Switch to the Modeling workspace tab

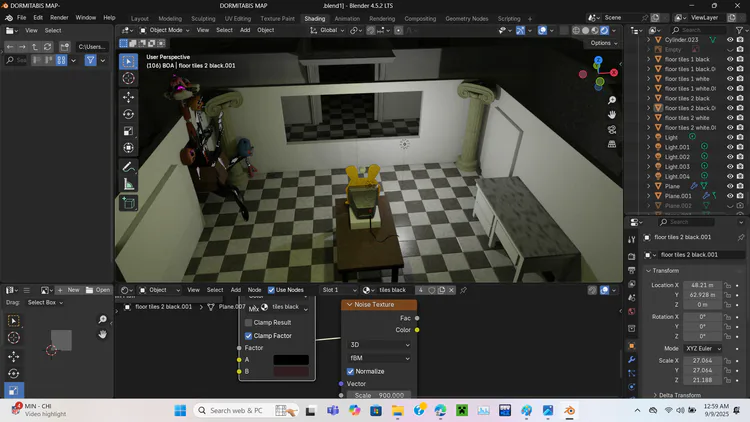(x=170, y=19)
